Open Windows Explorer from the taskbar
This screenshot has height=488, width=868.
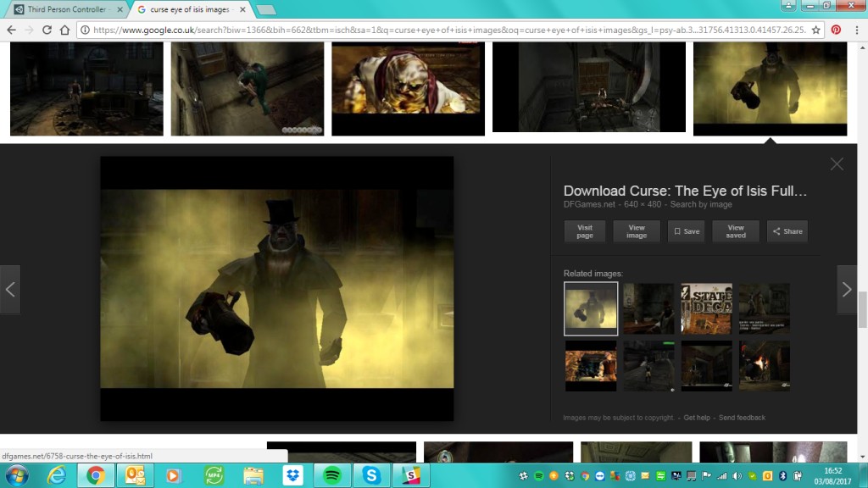tap(253, 475)
